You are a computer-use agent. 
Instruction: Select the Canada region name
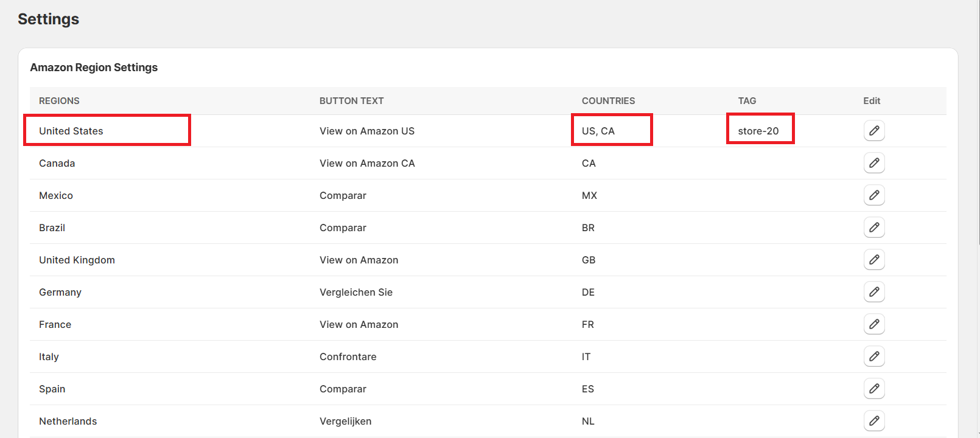57,163
